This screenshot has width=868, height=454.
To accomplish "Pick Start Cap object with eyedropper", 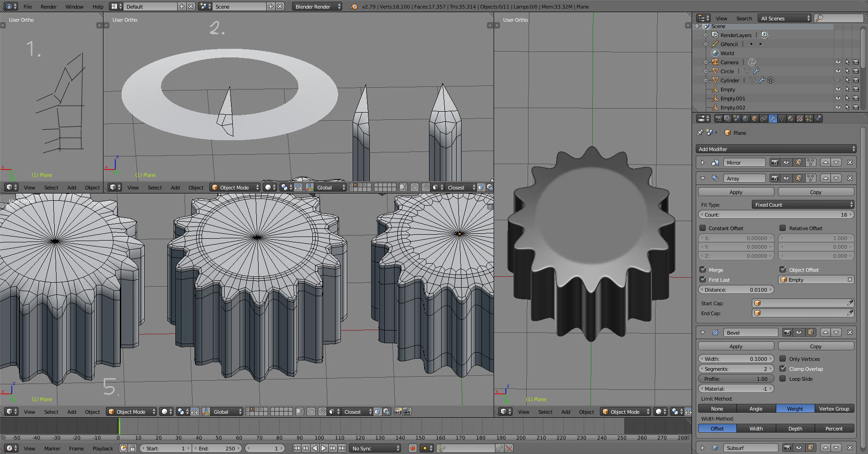I will [x=849, y=303].
